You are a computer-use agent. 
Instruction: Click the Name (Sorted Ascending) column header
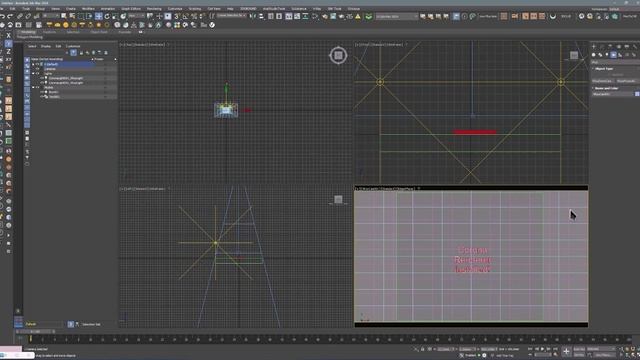(47, 59)
